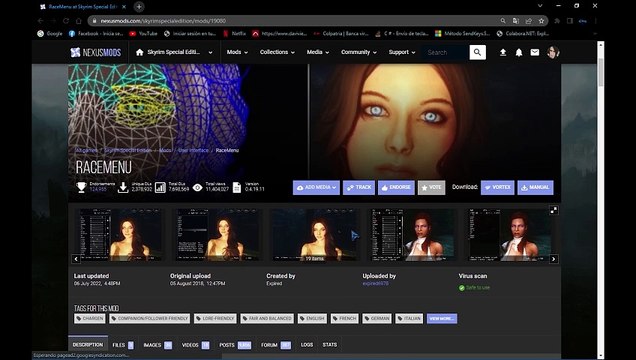
Task: Click the unique downloads icon
Action: click(123, 187)
